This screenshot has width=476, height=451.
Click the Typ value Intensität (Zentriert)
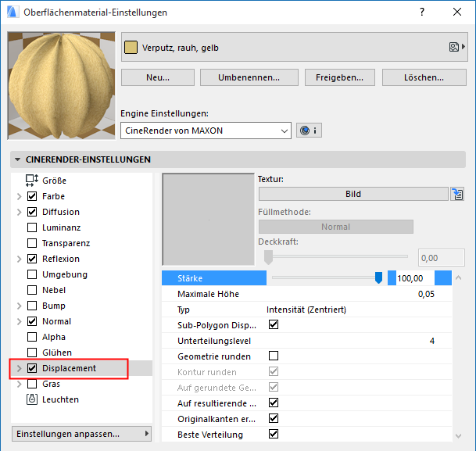point(306,310)
